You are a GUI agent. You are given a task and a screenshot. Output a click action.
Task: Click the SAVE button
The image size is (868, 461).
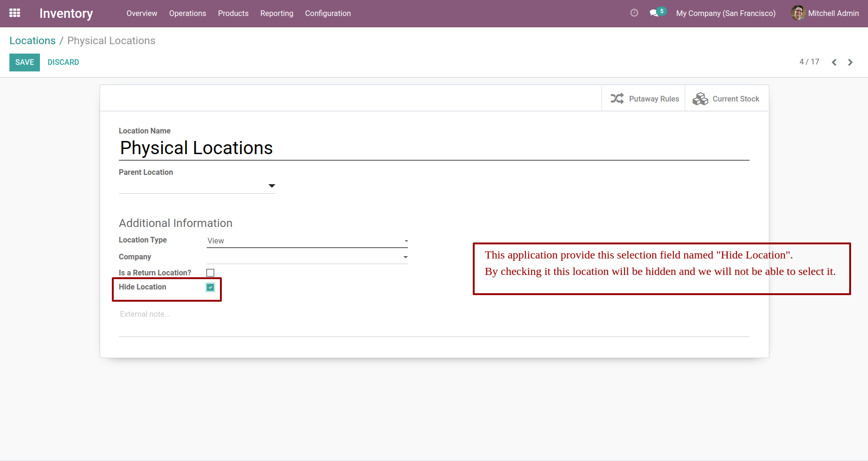(24, 62)
